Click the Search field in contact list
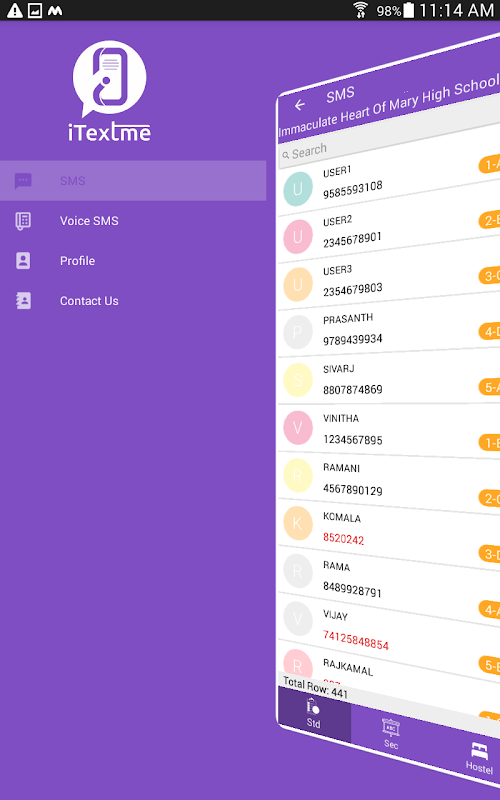 pos(389,138)
